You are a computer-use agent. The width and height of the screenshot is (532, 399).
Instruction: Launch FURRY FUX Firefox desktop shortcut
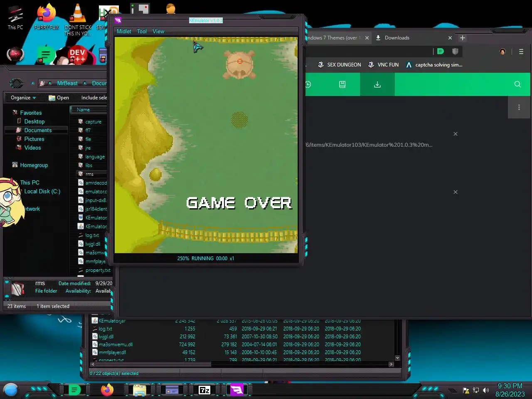(x=46, y=17)
